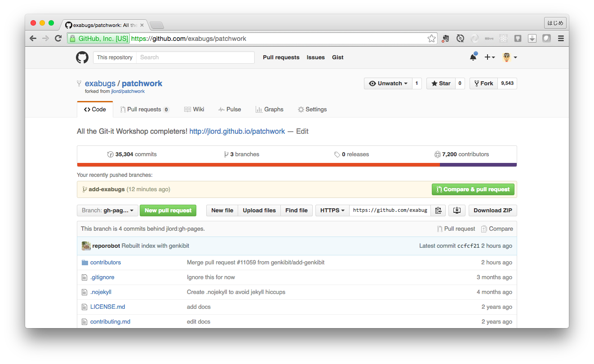
Task: Click the language breakdown color bar
Action: pos(297,165)
